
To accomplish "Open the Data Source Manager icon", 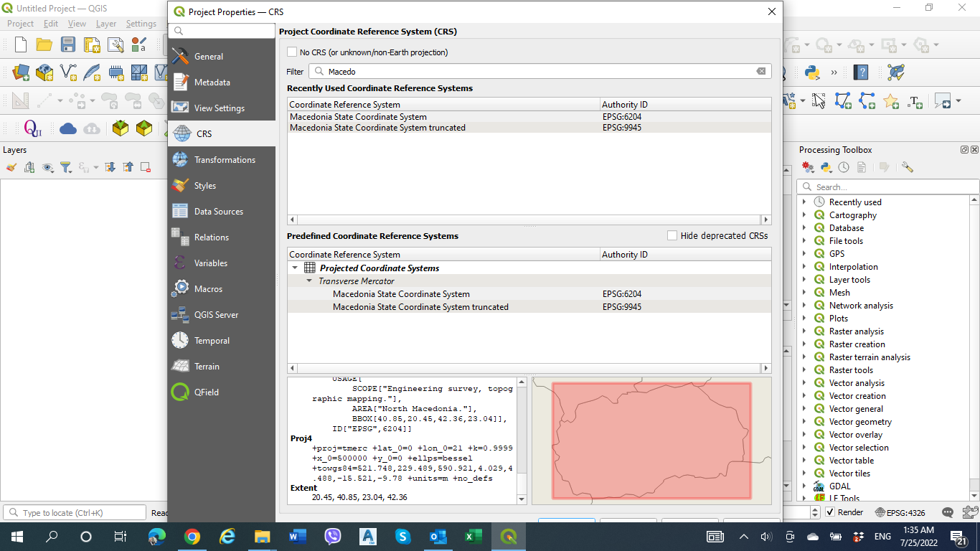I will (21, 72).
